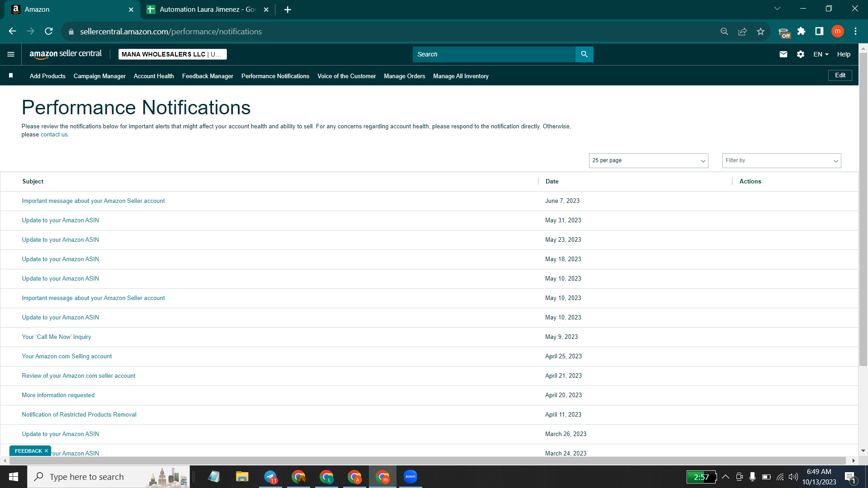
Task: Open Your Amazon.com Selling account notification
Action: (67, 357)
